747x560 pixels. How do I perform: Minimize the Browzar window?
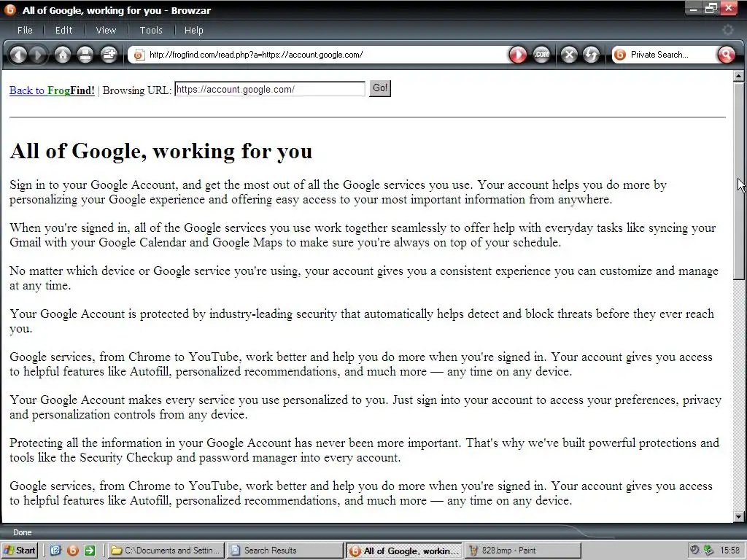[x=694, y=8]
